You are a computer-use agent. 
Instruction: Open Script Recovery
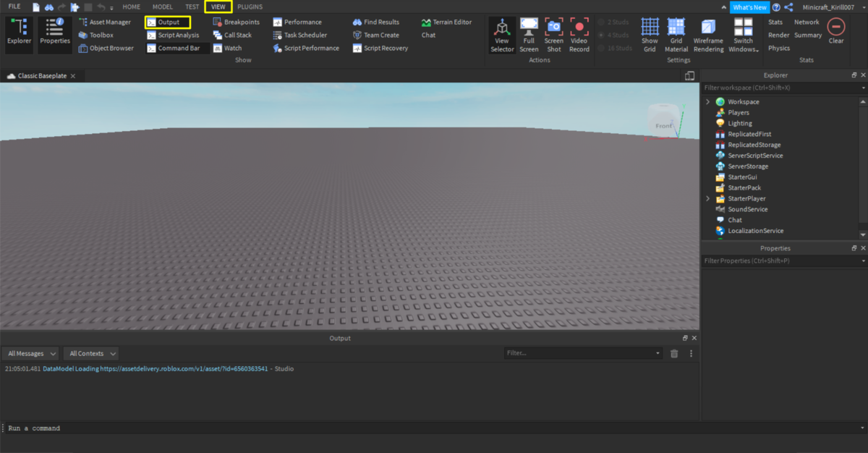[380, 48]
